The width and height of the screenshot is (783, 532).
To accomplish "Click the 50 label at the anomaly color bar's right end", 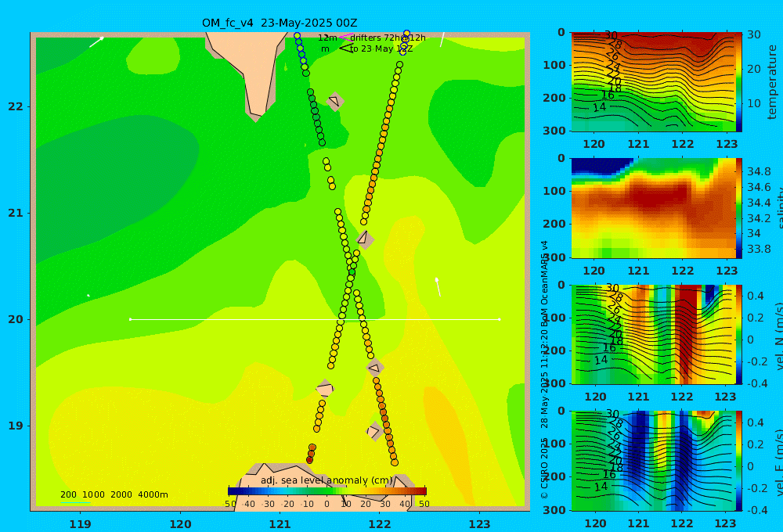I will (x=424, y=504).
